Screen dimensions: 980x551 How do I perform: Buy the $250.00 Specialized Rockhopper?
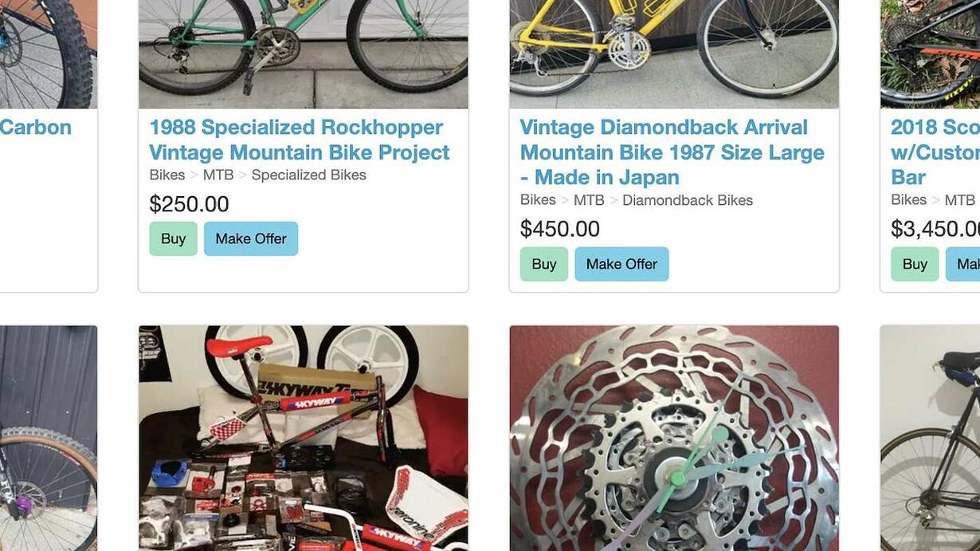coord(173,238)
